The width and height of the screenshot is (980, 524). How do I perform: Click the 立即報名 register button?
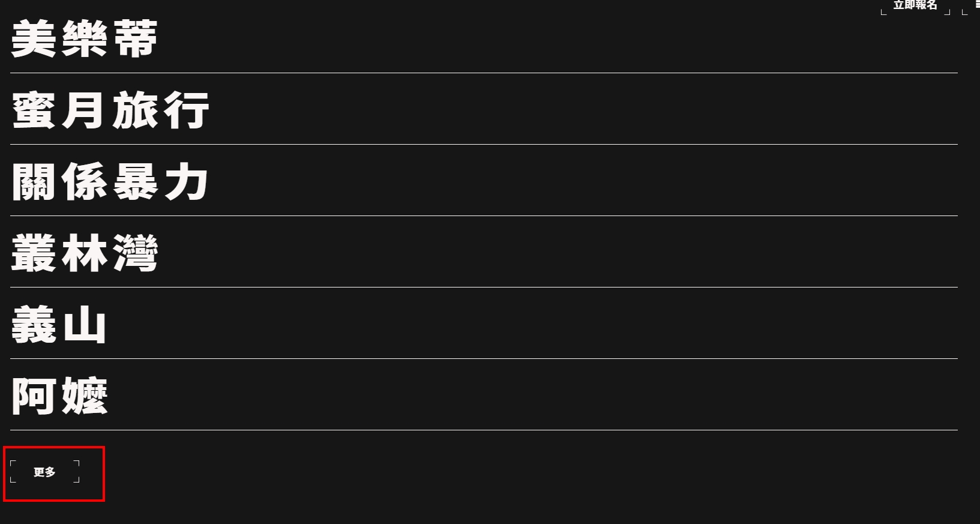point(915,5)
